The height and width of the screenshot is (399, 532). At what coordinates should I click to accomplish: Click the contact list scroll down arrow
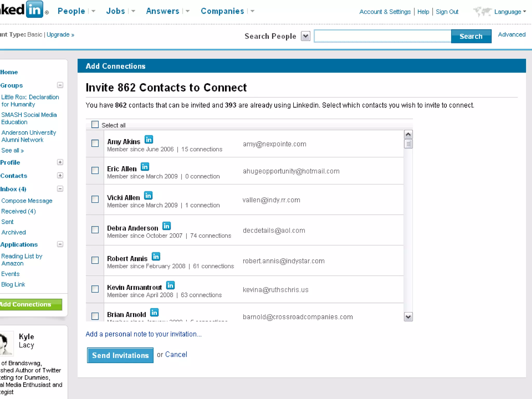[408, 317]
